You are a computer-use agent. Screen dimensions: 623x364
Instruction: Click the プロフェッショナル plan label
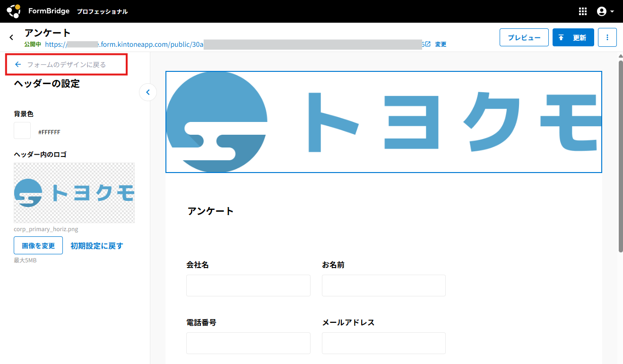102,11
